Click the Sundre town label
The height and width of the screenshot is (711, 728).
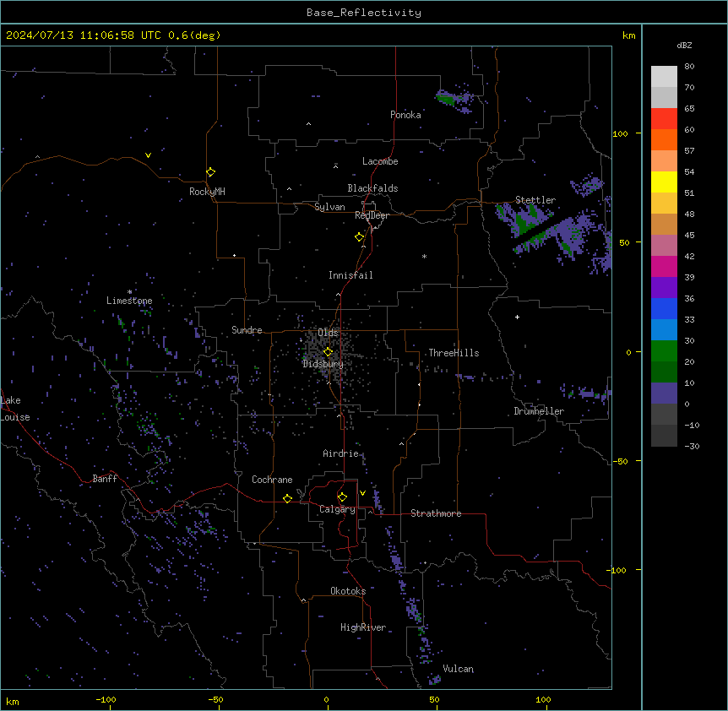[247, 330]
